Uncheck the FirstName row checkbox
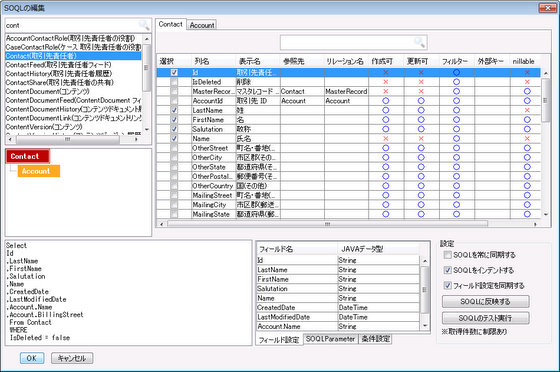The width and height of the screenshot is (560, 372). tap(174, 120)
